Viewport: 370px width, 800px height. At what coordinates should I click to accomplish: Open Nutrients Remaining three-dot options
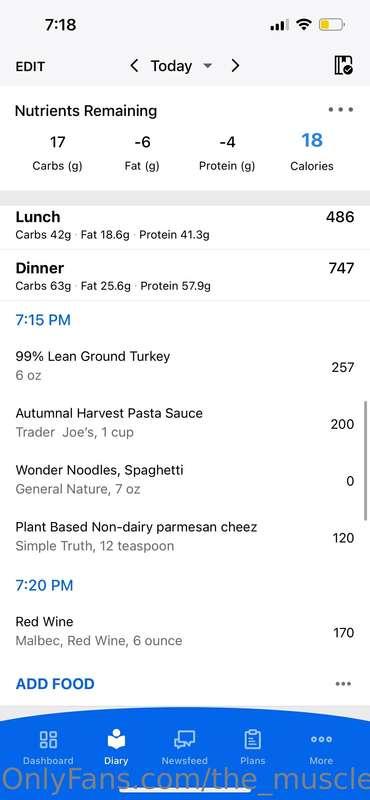point(341,110)
